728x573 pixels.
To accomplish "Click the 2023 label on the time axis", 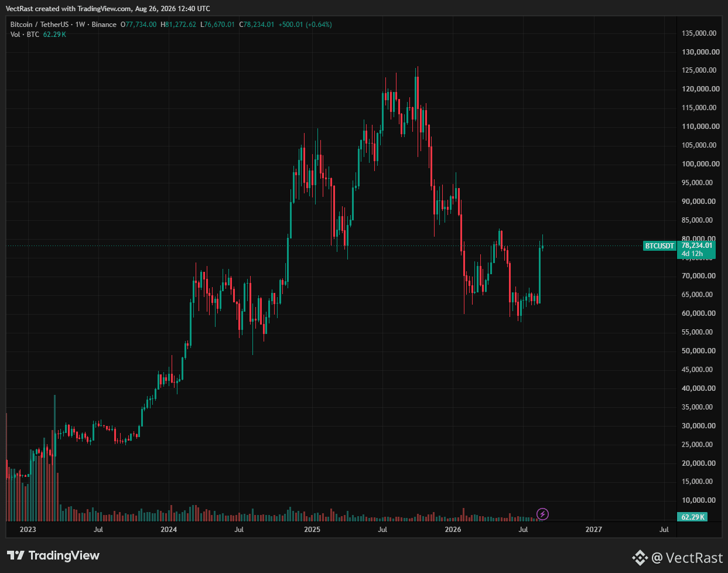I will click(28, 530).
